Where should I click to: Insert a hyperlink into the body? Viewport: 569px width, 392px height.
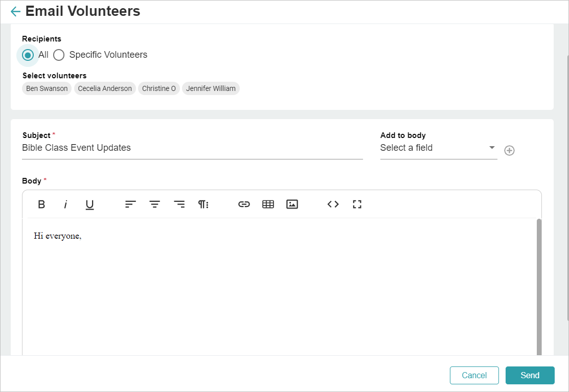(x=244, y=204)
